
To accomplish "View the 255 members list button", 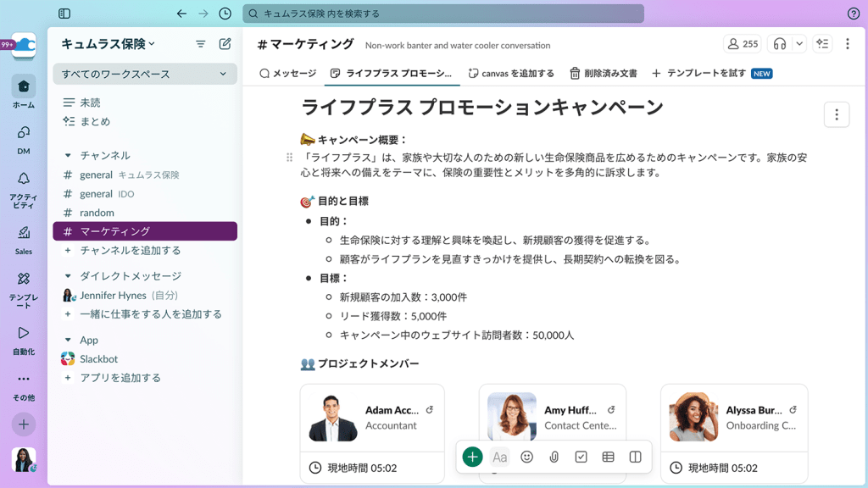I will (741, 44).
